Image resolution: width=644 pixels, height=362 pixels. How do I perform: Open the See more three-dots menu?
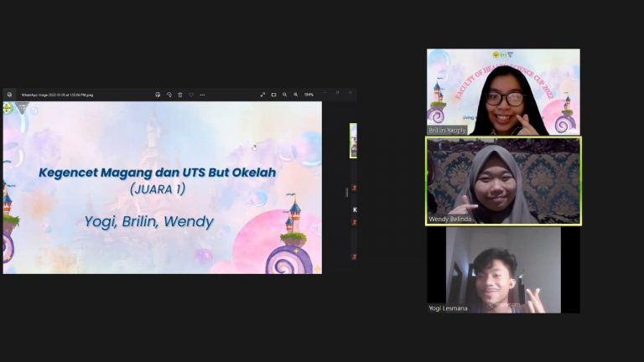pyautogui.click(x=202, y=95)
